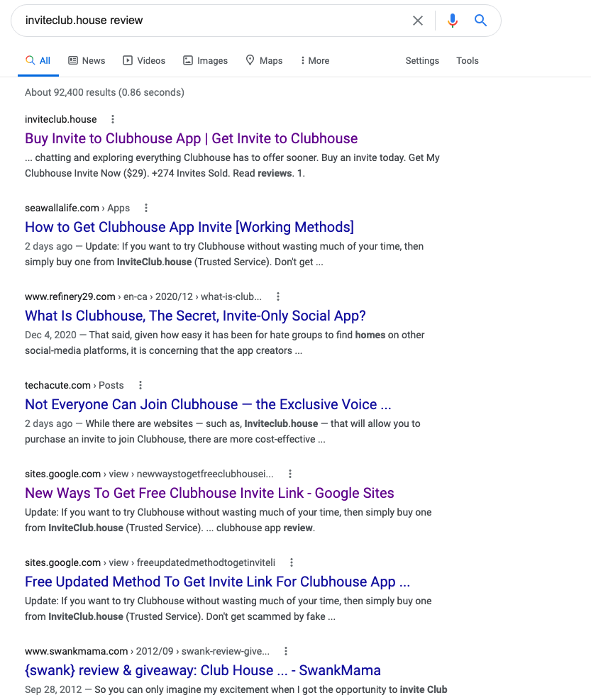Switch to the Maps tab
This screenshot has height=700, width=591.
point(264,61)
